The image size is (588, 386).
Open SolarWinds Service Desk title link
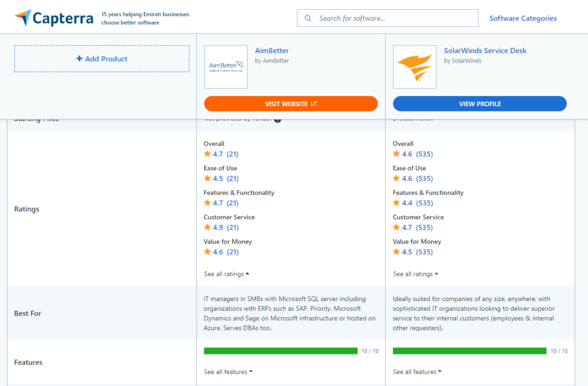point(485,51)
